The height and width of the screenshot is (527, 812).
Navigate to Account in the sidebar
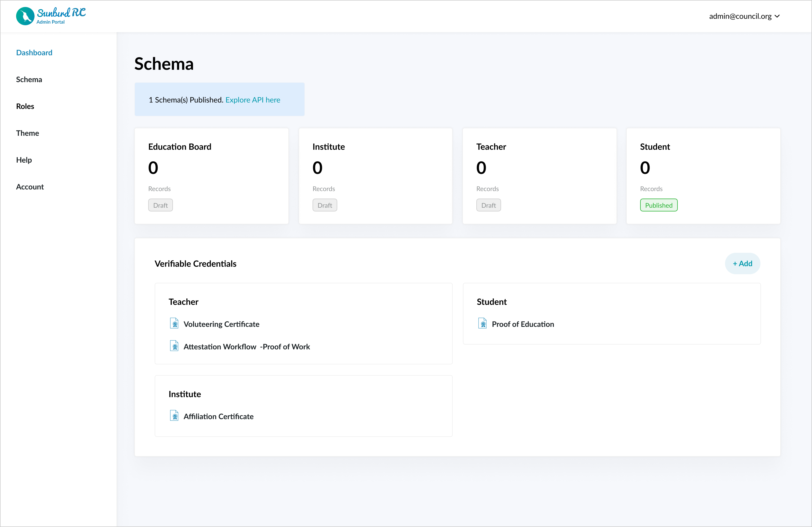coord(30,187)
